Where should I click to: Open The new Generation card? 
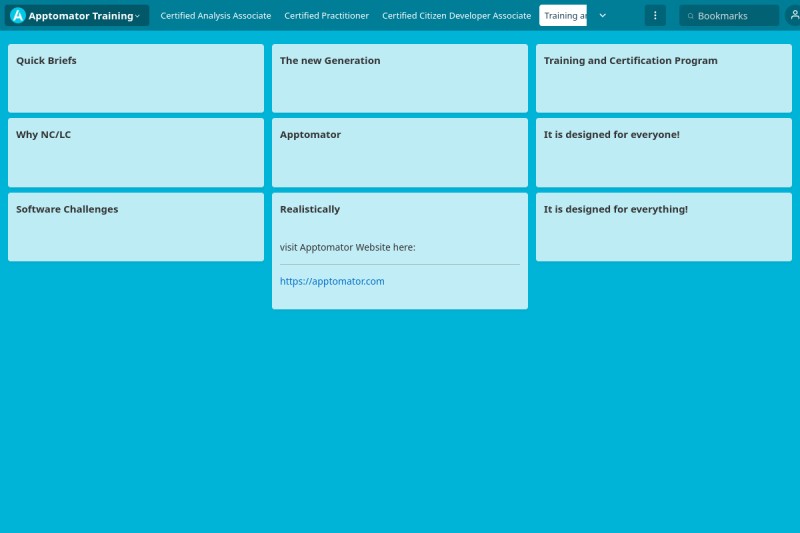coord(400,78)
